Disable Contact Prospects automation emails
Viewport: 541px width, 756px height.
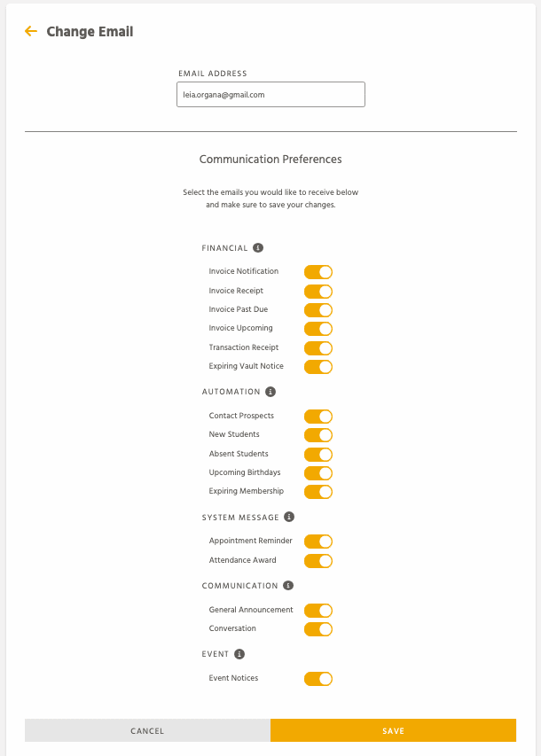(x=318, y=416)
